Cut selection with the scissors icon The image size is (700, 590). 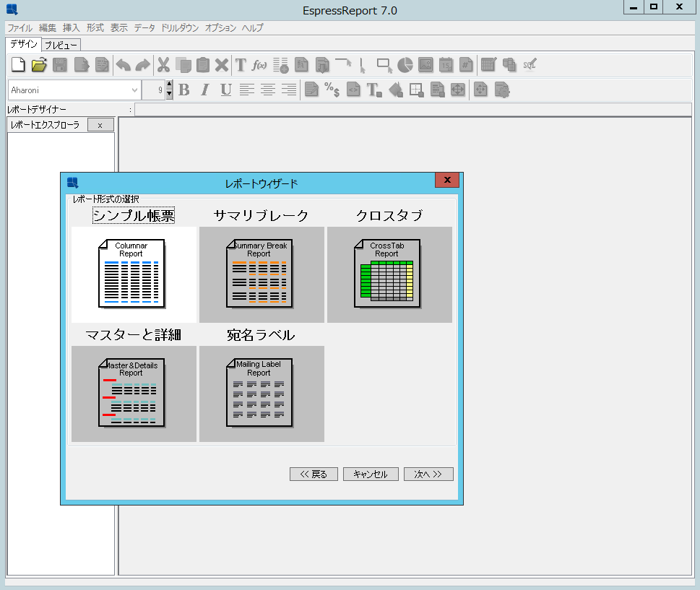pyautogui.click(x=163, y=65)
